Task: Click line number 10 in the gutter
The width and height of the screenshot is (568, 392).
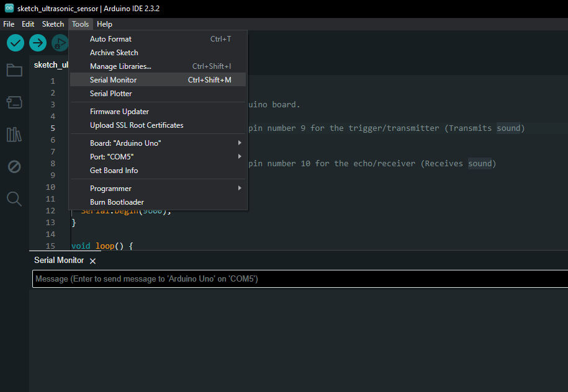Action: pyautogui.click(x=50, y=187)
